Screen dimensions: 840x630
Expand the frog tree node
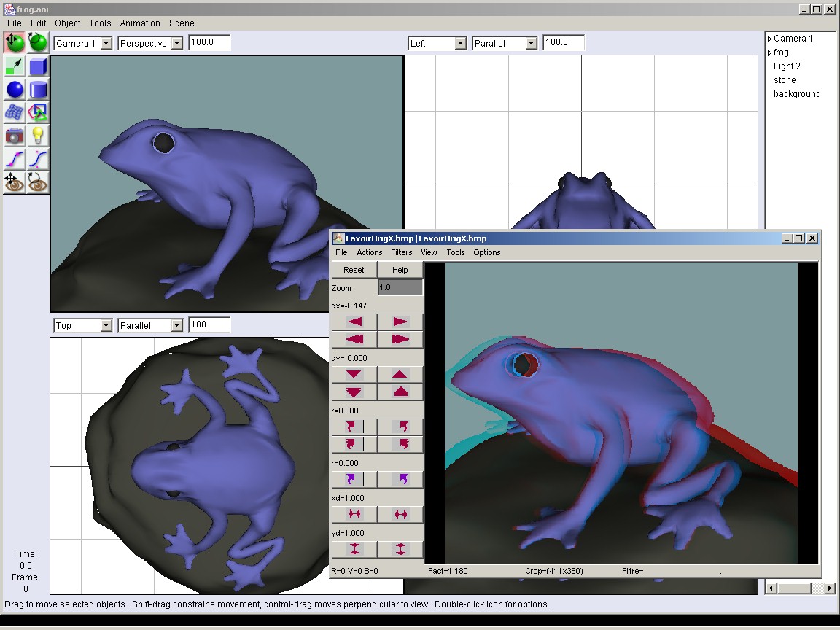(770, 52)
